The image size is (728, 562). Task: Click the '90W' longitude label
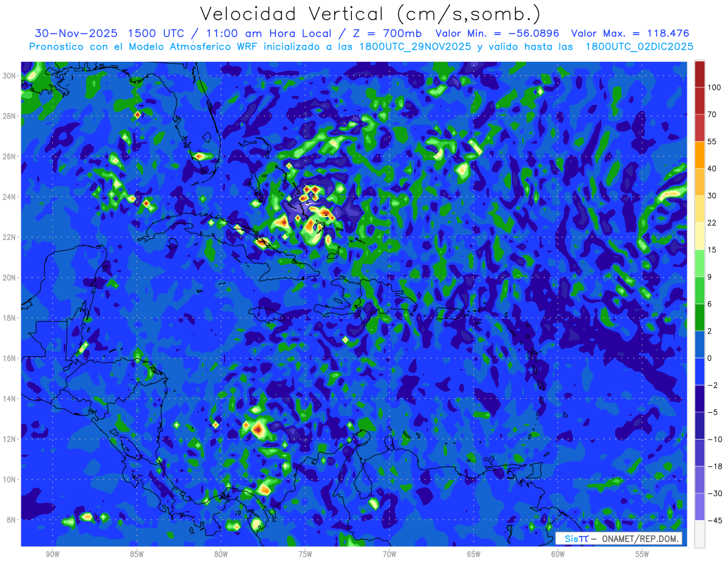(52, 554)
